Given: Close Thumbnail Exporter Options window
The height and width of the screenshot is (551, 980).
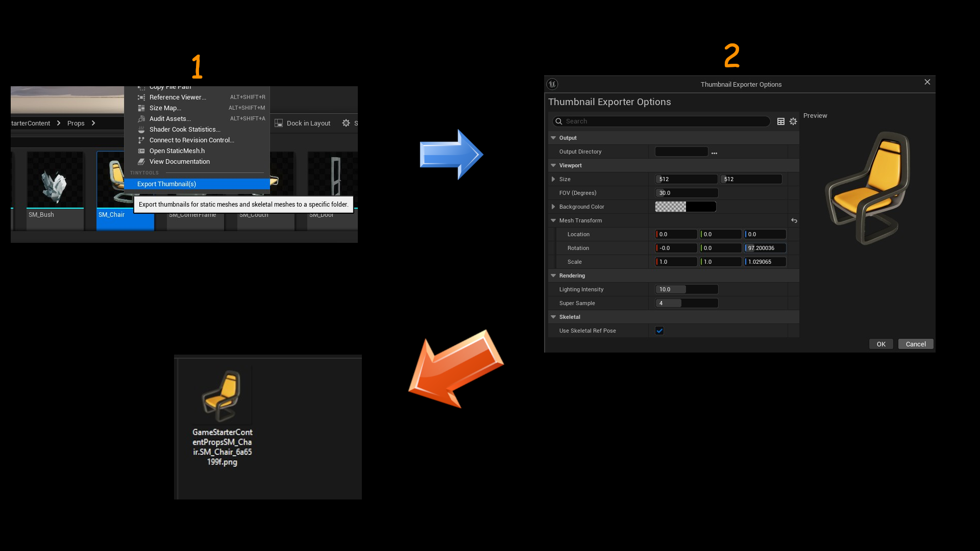Looking at the screenshot, I should 927,83.
